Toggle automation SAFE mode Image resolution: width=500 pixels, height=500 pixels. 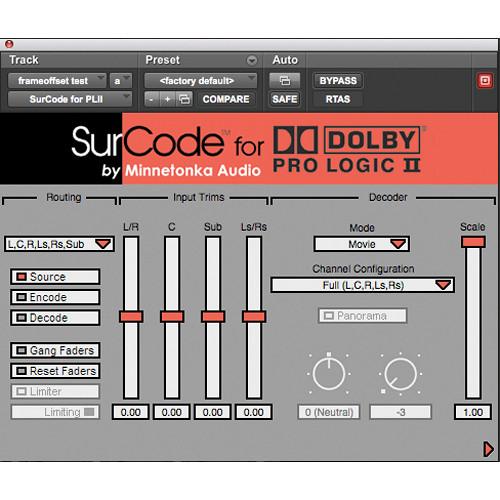[x=285, y=99]
